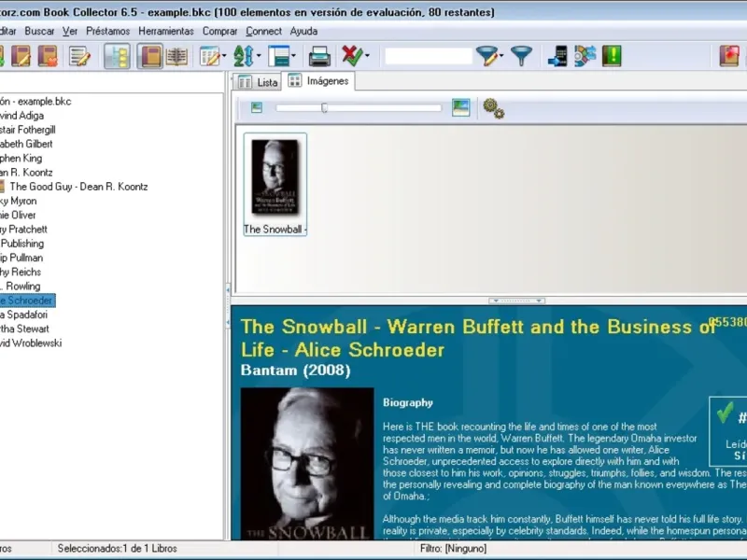The image size is (747, 560).
Task: Select the King author folder
Action: (21, 158)
